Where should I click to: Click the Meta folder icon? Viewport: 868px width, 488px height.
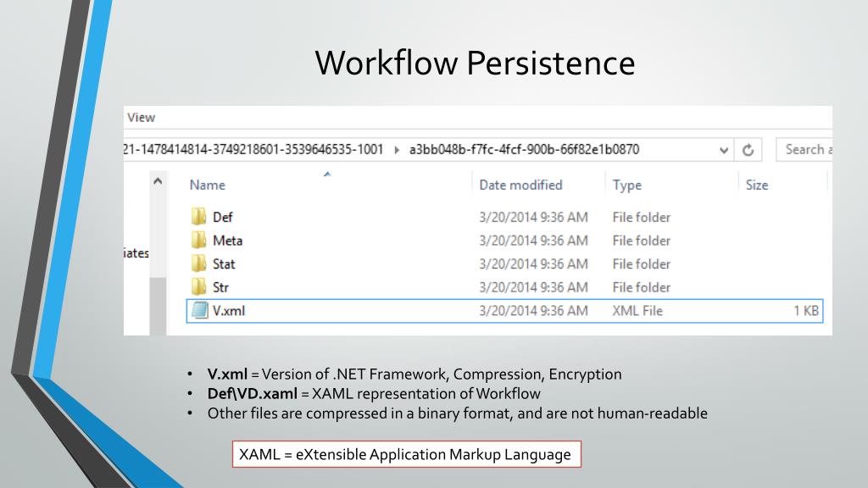pyautogui.click(x=198, y=240)
